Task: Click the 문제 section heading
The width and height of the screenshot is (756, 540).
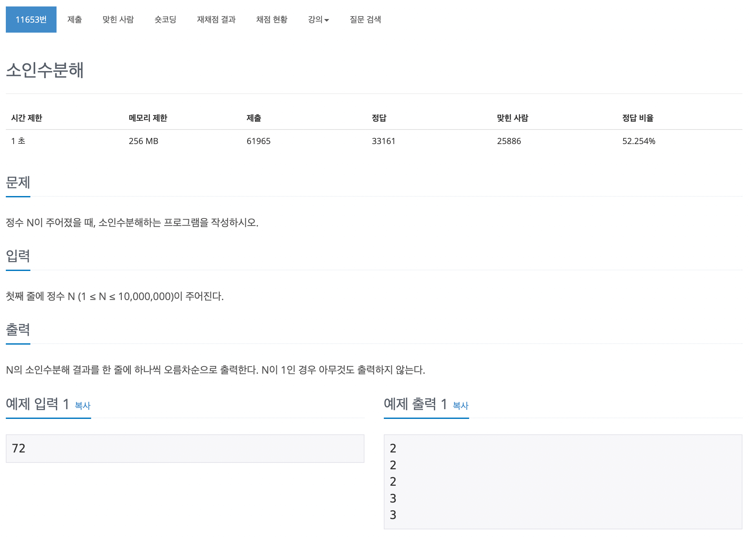Action: click(x=18, y=182)
